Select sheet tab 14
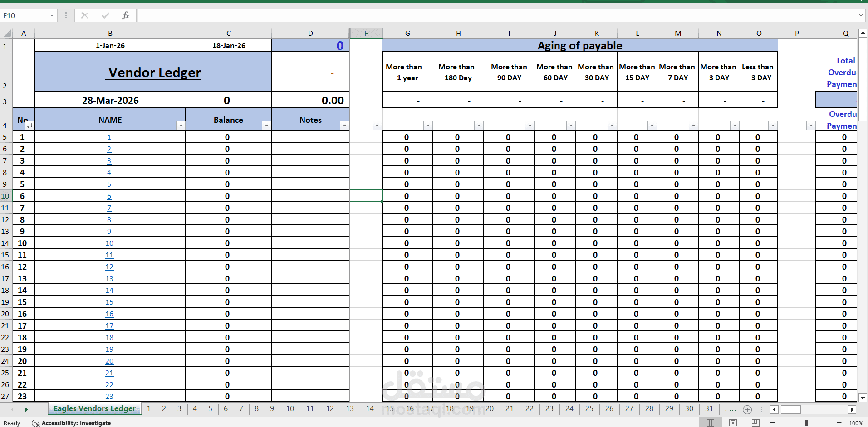 click(x=370, y=408)
